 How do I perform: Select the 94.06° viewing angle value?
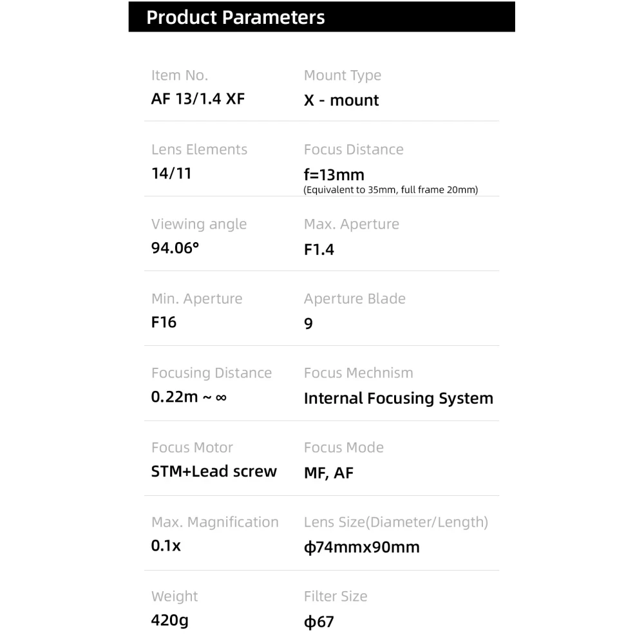[x=175, y=248]
